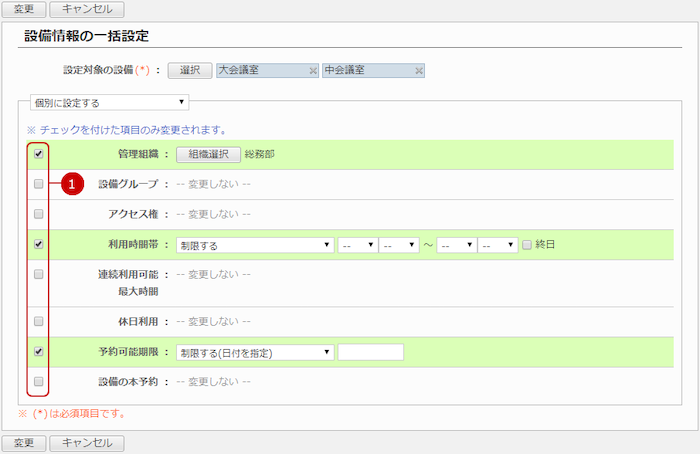Toggle the 終日 all-day checkbox

tap(527, 244)
